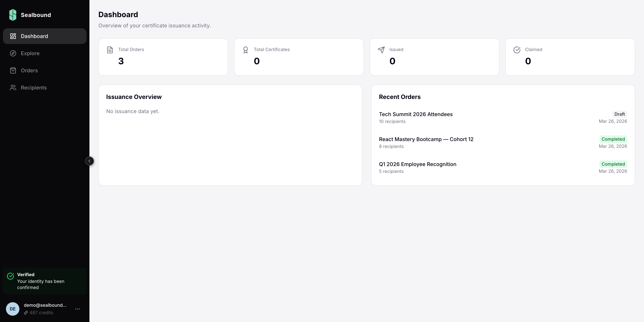Image resolution: width=644 pixels, height=322 pixels.
Task: Open Recipients from the sidebar
Action: coord(34,88)
